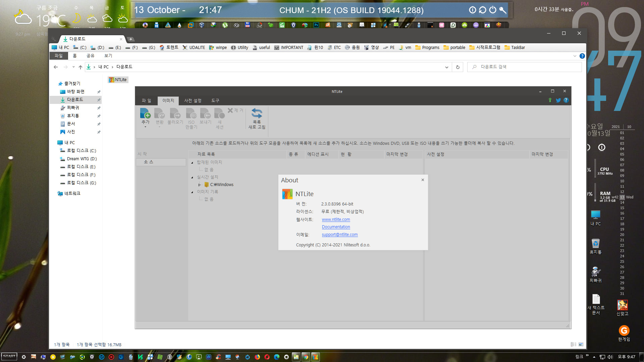
Task: Open the address bar history dropdown
Action: (446, 67)
